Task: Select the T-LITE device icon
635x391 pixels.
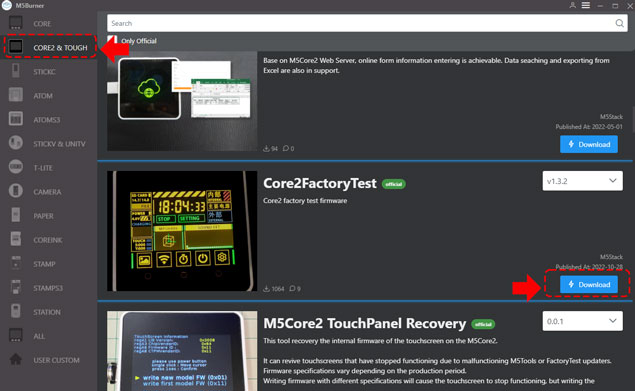Action: [x=16, y=167]
